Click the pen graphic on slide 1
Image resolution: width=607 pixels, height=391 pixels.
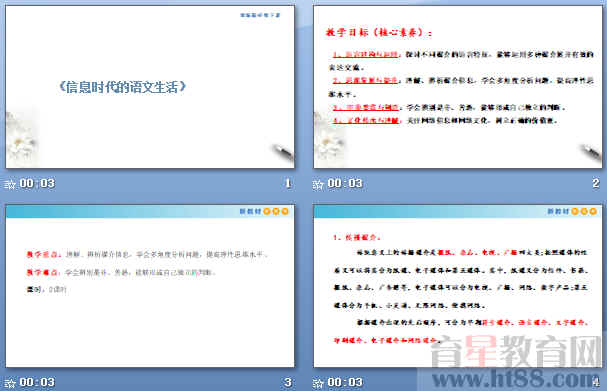coord(282,152)
